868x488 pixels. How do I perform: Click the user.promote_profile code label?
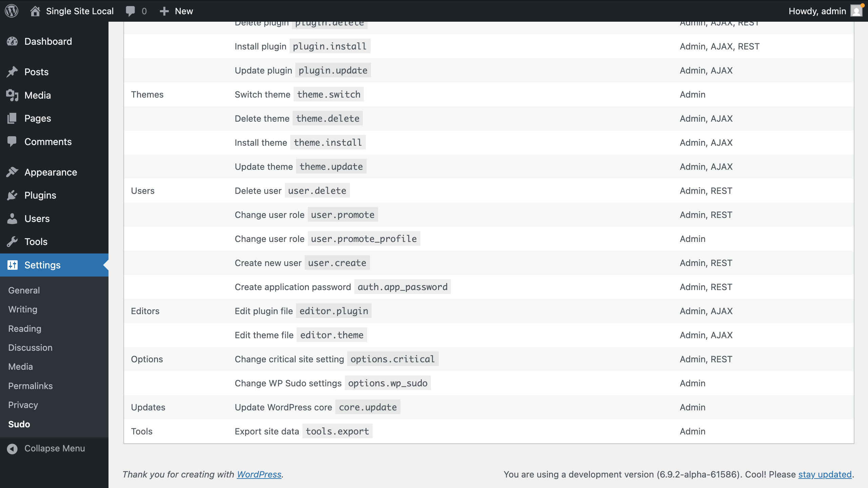(x=364, y=239)
